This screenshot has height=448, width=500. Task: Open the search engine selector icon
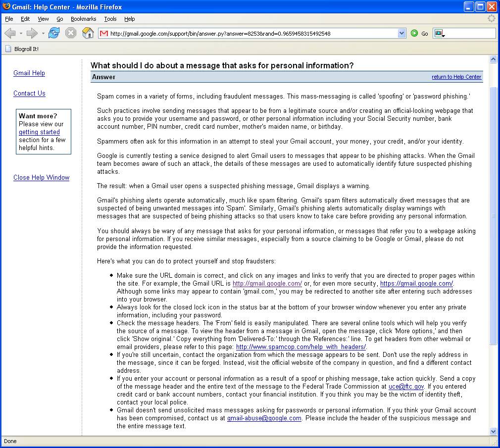pyautogui.click(x=439, y=33)
